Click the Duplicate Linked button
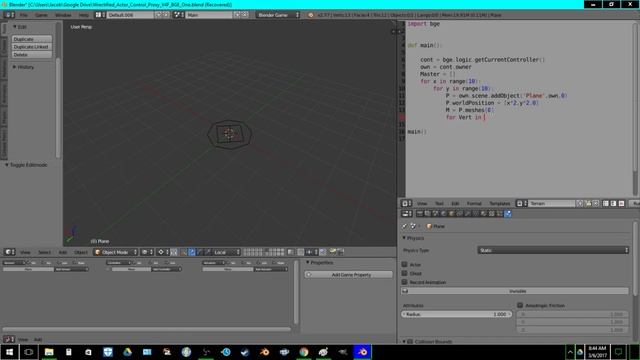 32,47
